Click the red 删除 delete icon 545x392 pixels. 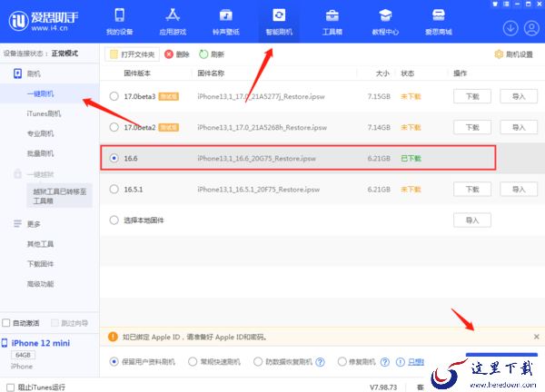[169, 54]
